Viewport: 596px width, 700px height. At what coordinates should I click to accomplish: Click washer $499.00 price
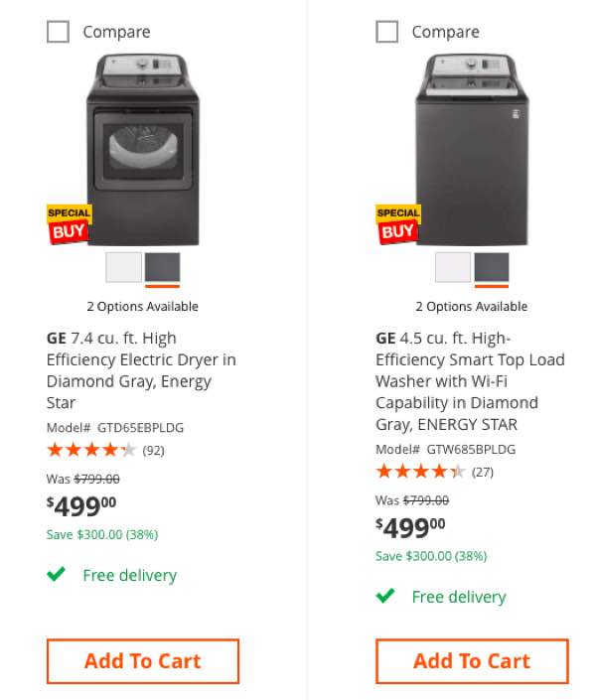click(x=410, y=528)
